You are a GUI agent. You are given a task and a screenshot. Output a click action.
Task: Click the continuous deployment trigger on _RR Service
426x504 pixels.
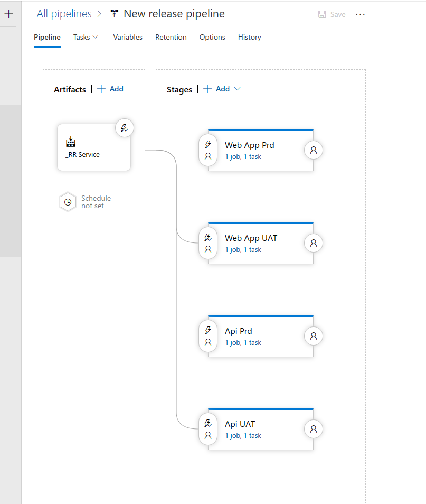click(125, 128)
